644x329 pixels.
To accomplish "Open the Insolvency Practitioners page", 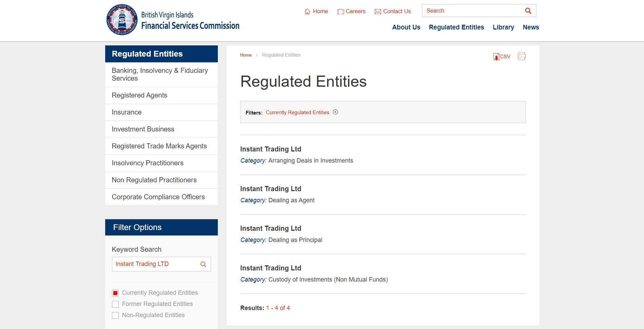I will (x=148, y=163).
